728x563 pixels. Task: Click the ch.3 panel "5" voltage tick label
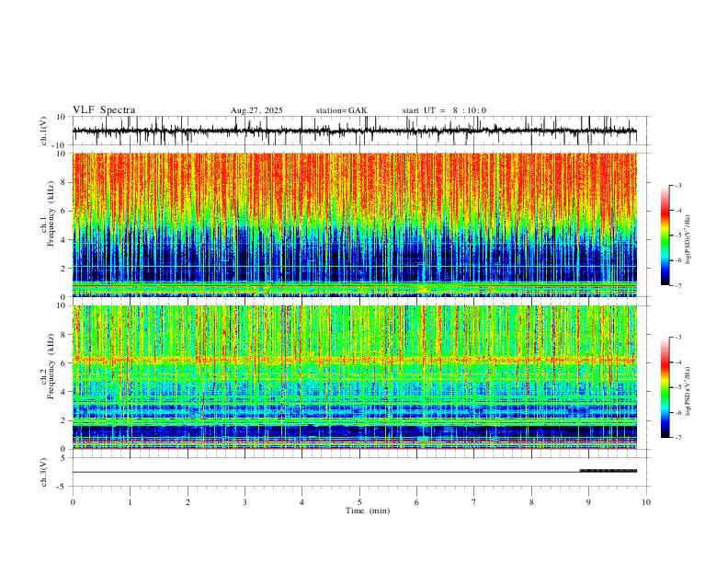(x=64, y=457)
